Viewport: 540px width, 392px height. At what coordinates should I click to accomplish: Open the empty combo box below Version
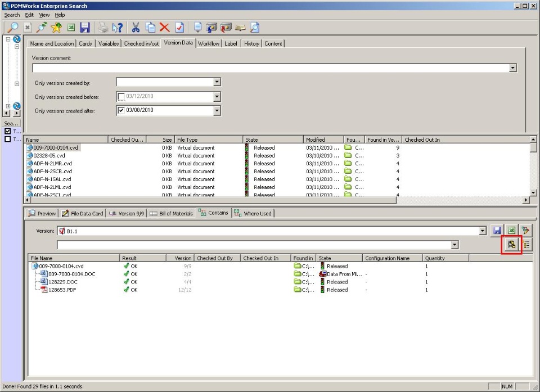tap(454, 245)
